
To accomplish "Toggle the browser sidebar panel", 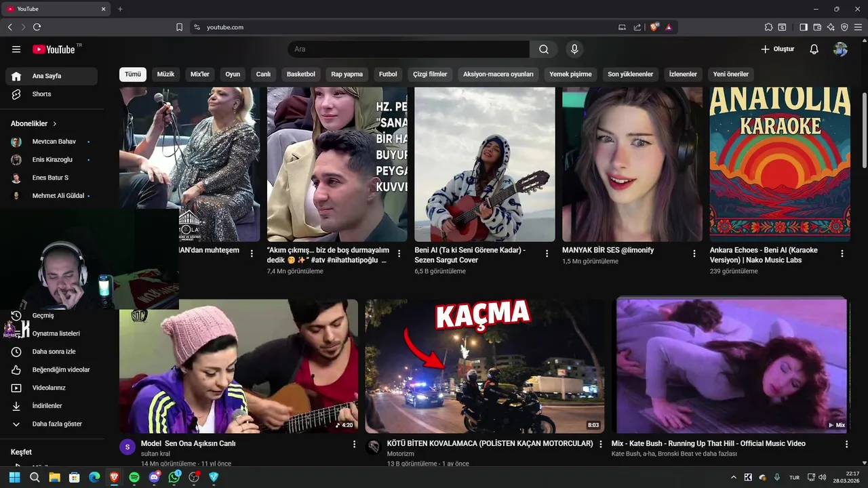I will click(x=804, y=27).
